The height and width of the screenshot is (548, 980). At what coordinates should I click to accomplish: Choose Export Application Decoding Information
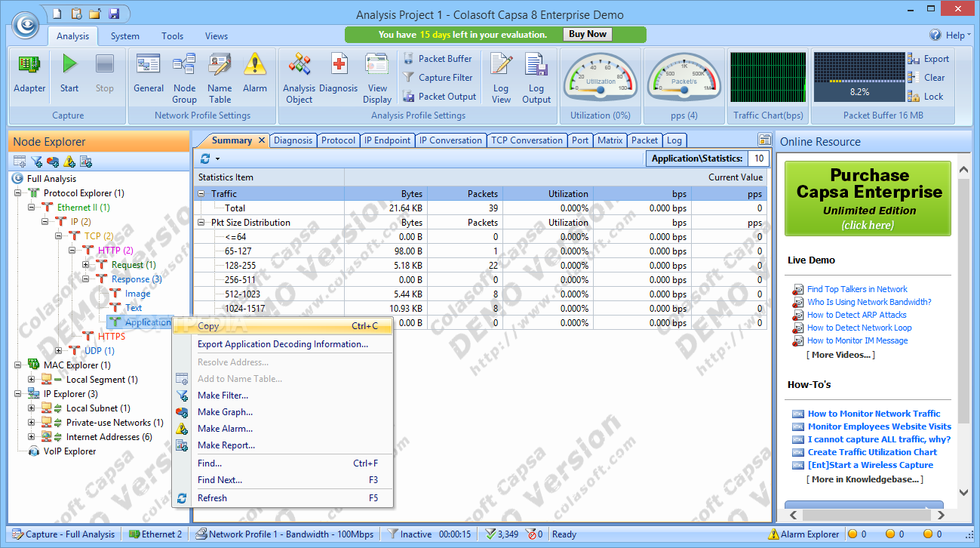283,344
